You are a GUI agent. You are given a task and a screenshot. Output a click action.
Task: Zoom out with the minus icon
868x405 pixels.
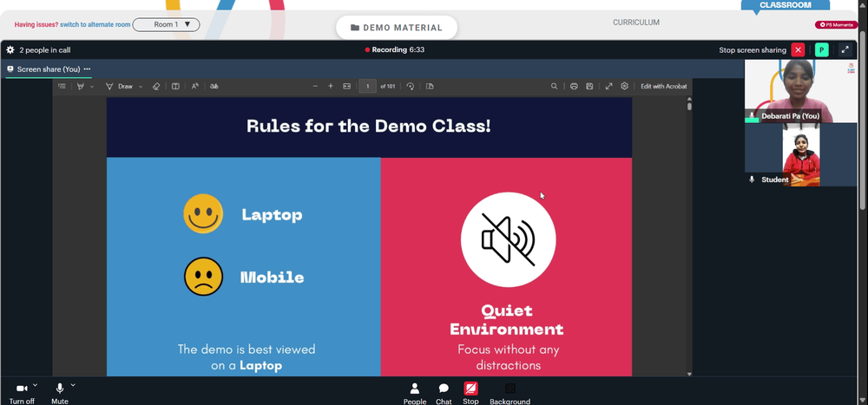316,87
